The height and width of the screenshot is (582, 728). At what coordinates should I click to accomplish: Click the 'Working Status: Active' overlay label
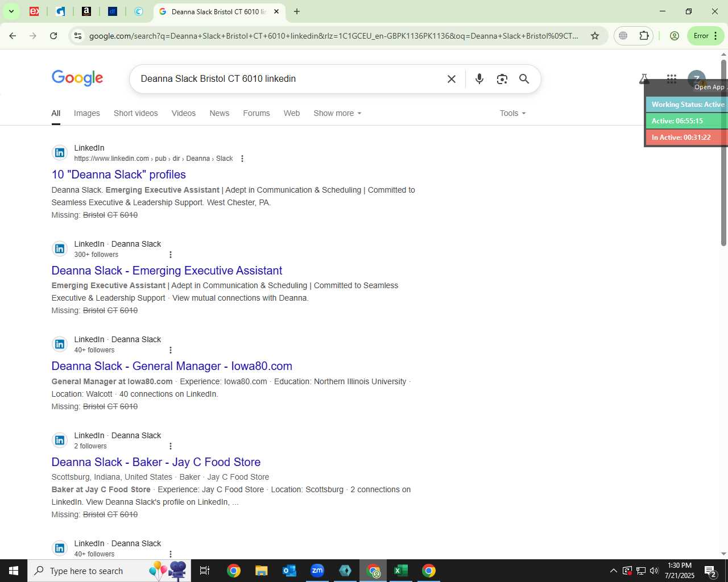point(688,105)
